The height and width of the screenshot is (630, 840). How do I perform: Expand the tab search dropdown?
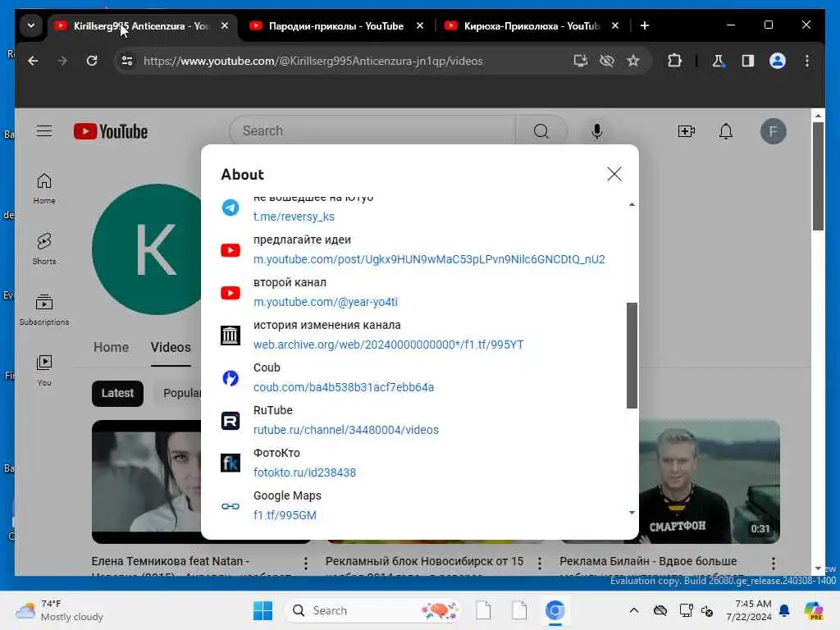coord(31,25)
